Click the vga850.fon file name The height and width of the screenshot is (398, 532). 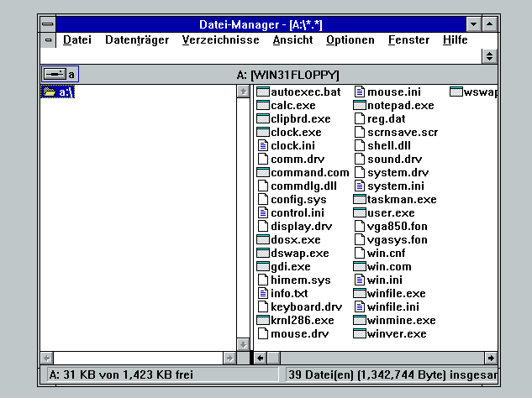point(397,227)
